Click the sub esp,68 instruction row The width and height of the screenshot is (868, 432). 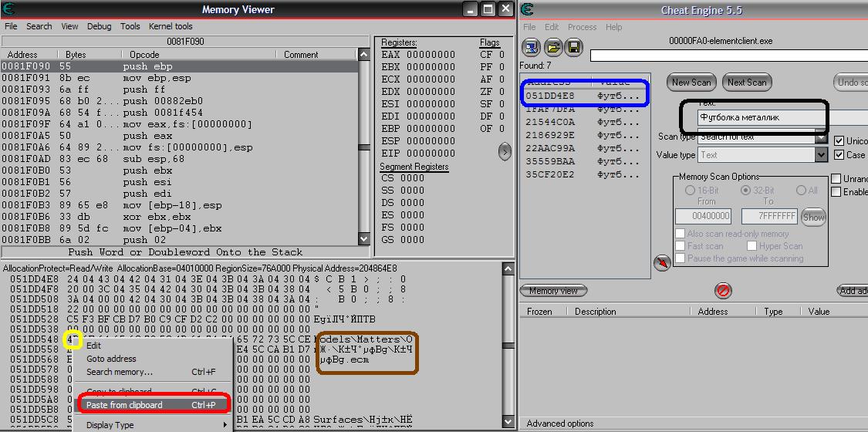[x=179, y=159]
